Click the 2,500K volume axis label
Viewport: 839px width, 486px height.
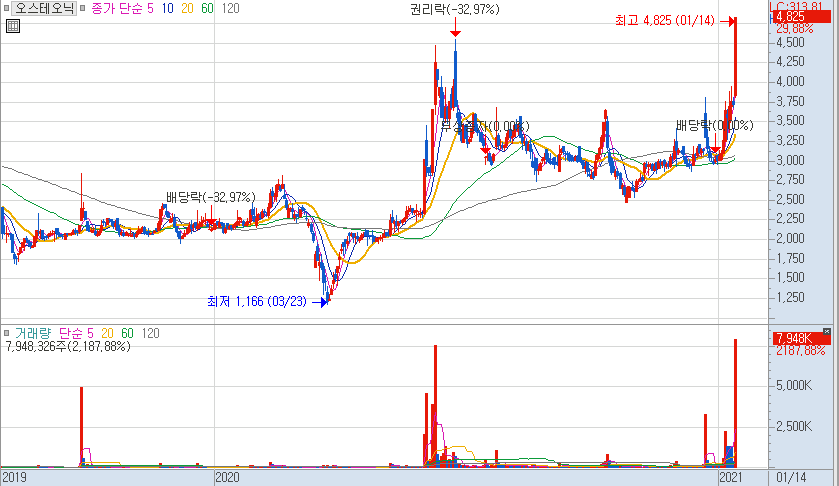click(x=794, y=427)
